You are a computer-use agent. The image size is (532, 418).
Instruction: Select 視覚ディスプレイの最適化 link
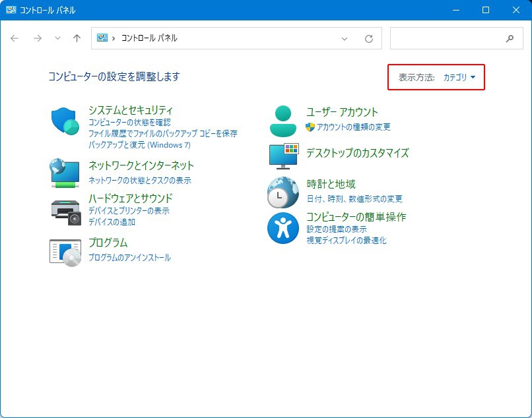click(346, 241)
